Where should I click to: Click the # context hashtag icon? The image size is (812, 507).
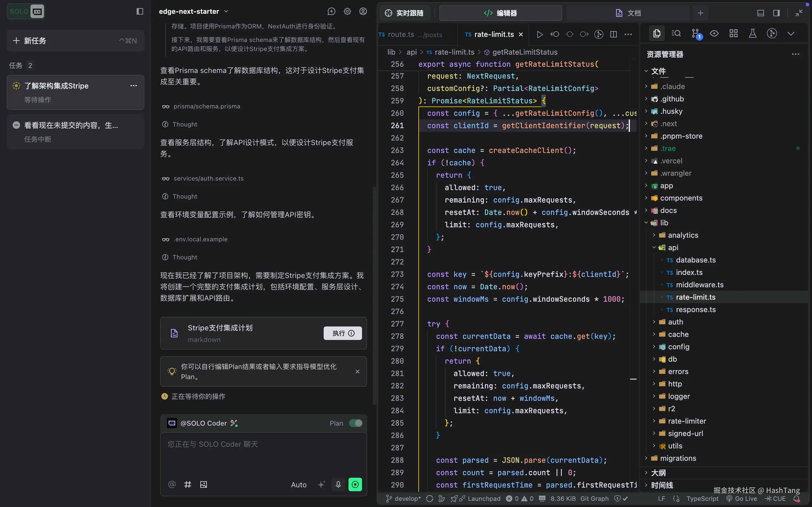tap(187, 484)
